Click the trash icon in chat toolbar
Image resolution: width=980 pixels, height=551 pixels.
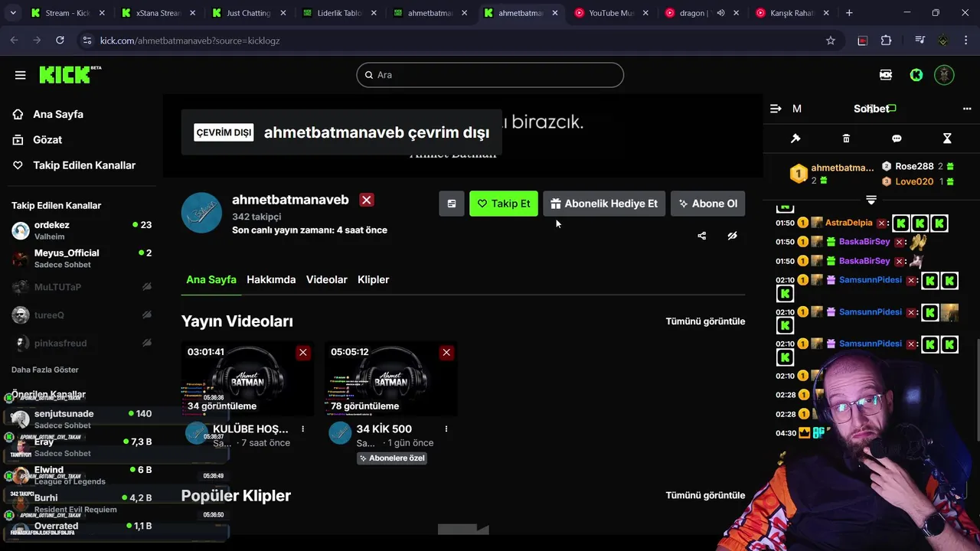click(846, 139)
